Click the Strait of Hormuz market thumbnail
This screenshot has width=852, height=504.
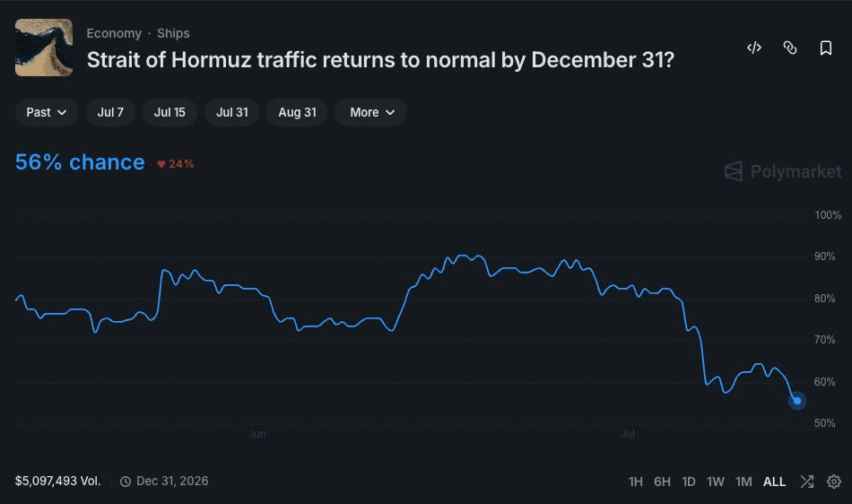(44, 48)
